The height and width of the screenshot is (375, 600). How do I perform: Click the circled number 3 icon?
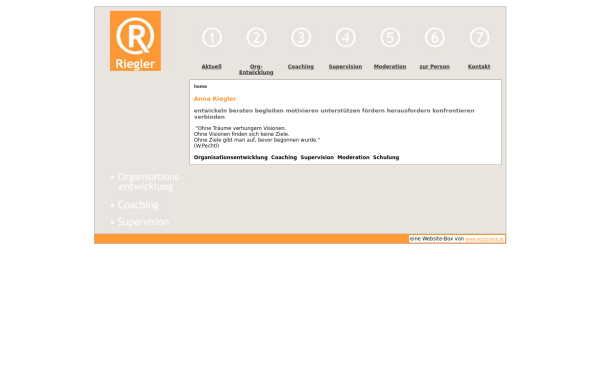point(301,38)
